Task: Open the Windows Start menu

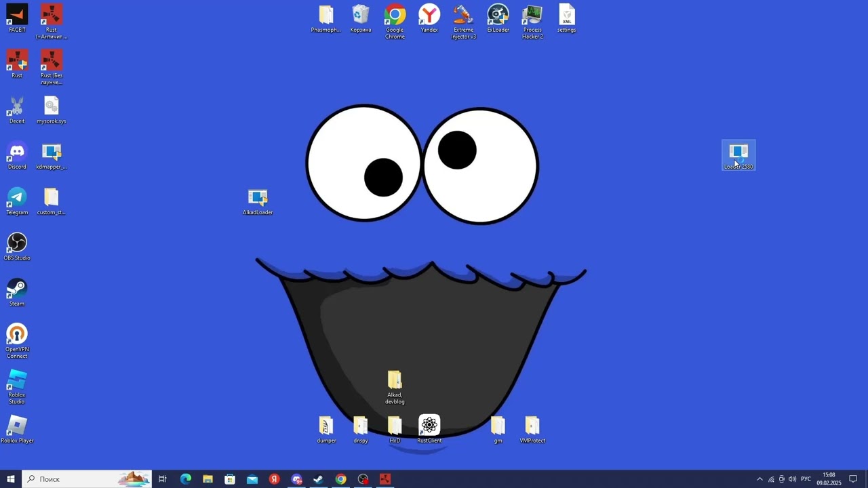Action: pyautogui.click(x=11, y=479)
